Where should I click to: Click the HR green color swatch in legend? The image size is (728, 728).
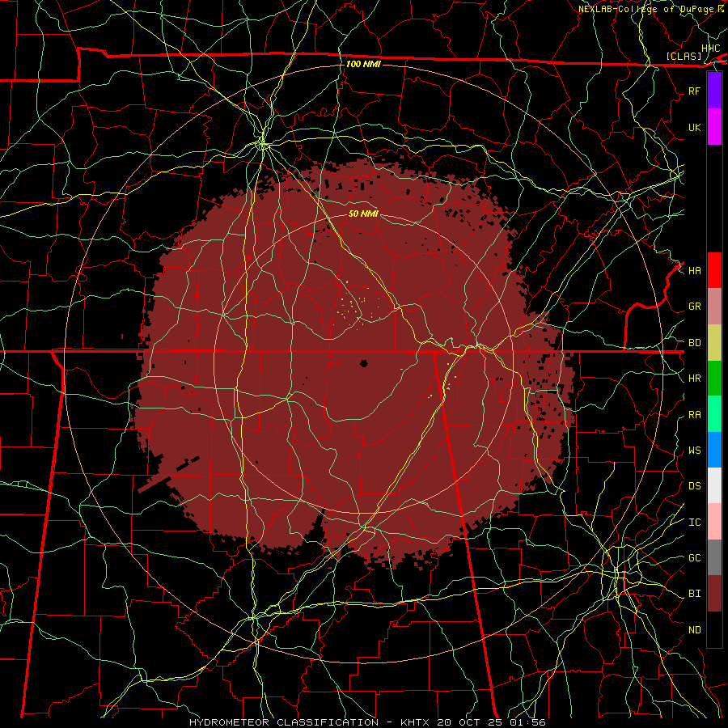(714, 379)
